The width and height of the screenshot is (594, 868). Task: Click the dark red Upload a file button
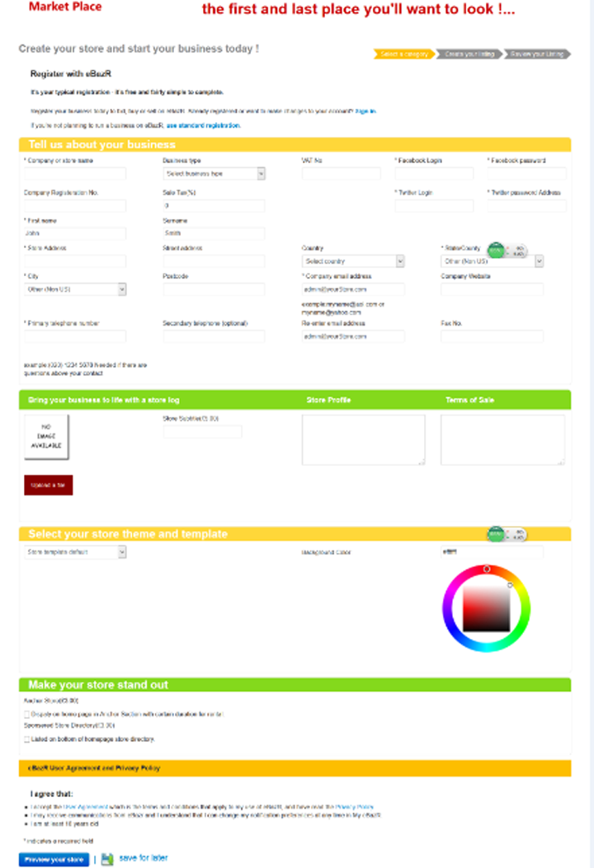tap(48, 486)
